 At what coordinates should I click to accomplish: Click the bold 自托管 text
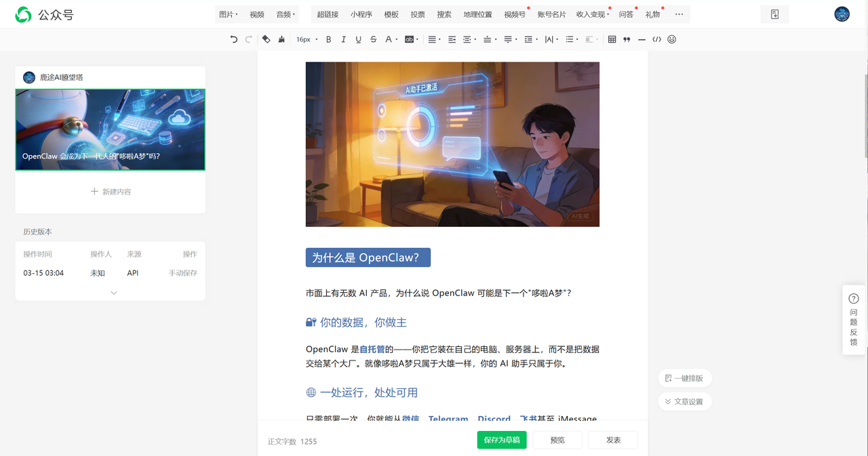(x=372, y=350)
